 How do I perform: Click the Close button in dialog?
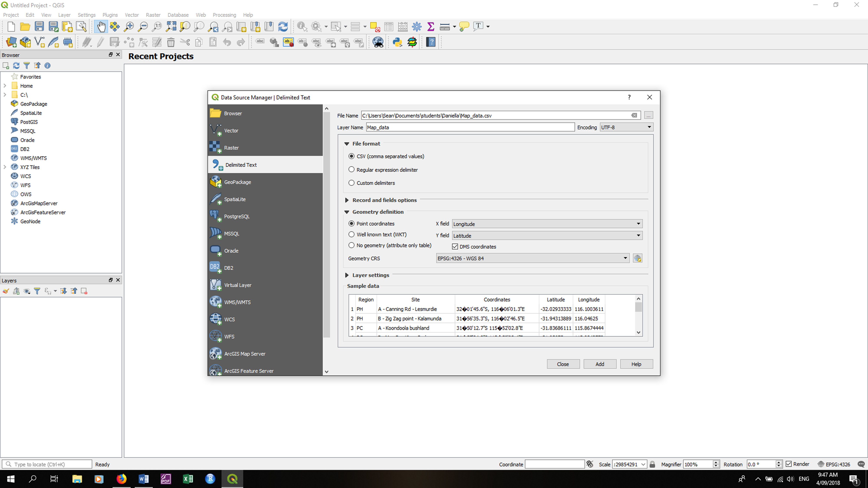[563, 364]
